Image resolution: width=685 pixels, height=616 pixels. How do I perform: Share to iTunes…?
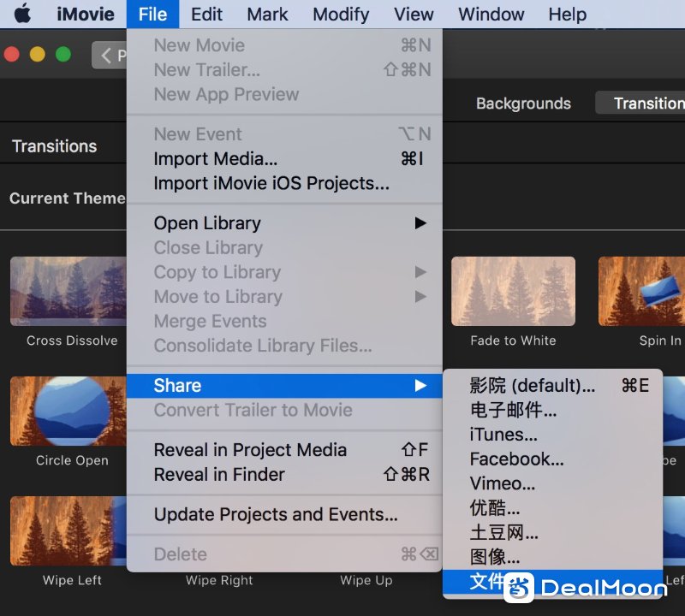[x=552, y=435]
